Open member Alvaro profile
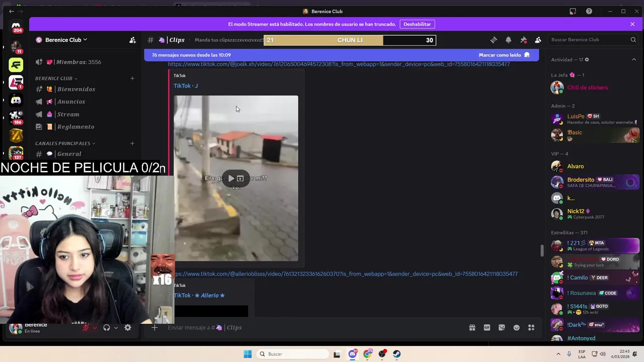 (x=595, y=166)
